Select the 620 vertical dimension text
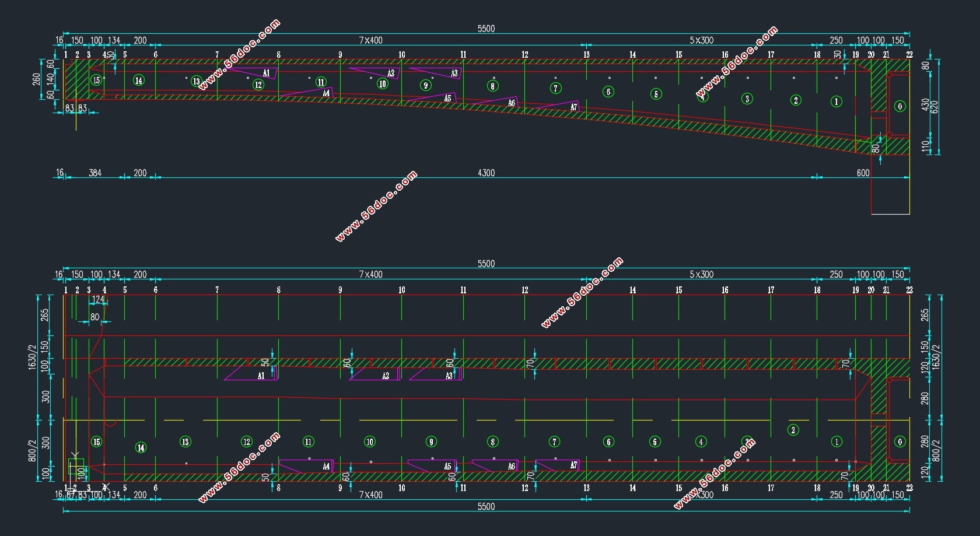 pos(934,107)
